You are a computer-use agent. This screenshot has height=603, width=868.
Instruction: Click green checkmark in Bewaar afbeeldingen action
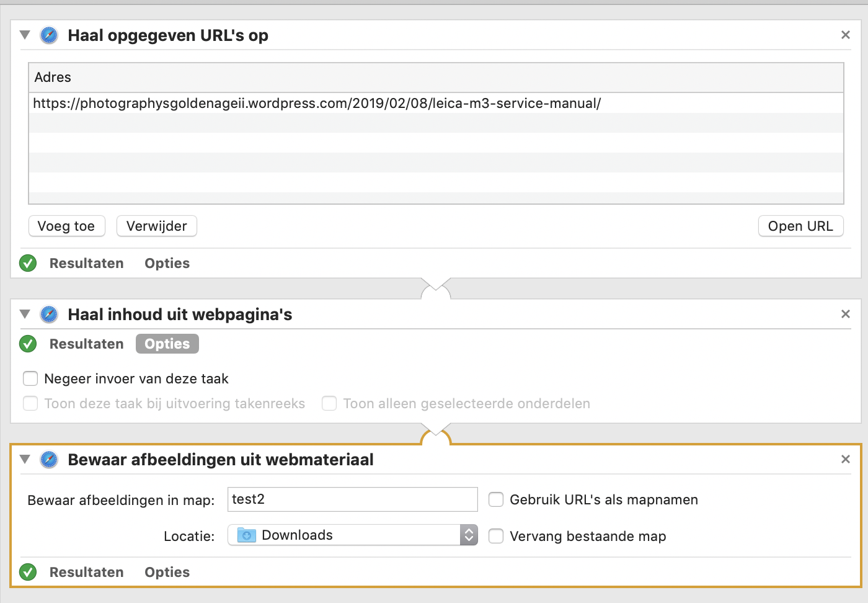pyautogui.click(x=28, y=572)
